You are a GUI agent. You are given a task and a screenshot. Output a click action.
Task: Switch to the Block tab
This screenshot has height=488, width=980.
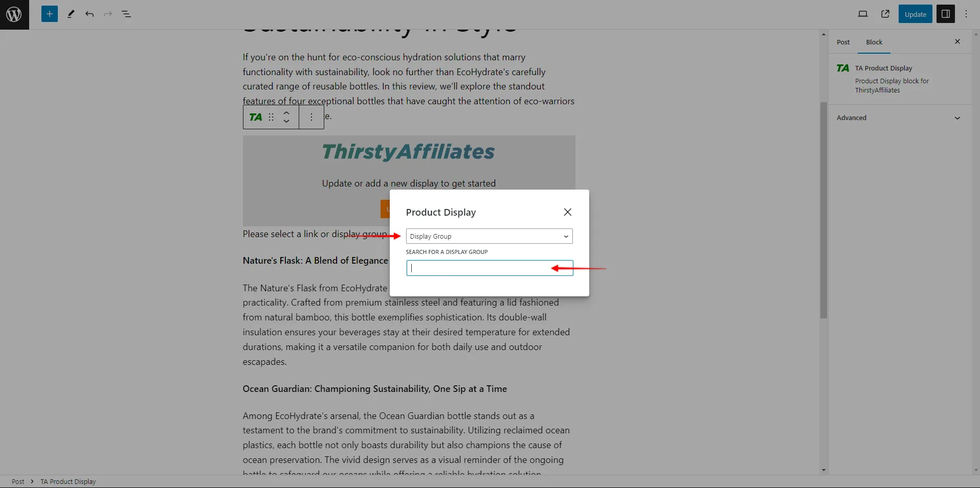click(x=874, y=42)
